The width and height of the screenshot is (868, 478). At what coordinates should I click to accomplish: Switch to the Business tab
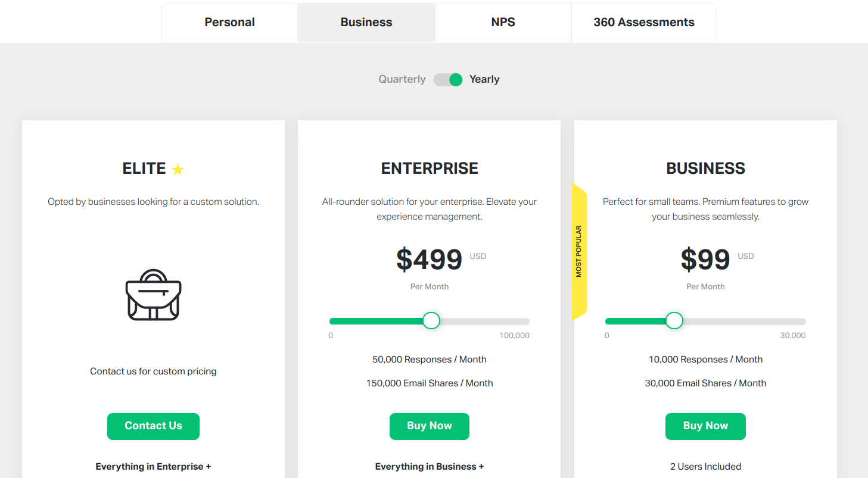(366, 23)
